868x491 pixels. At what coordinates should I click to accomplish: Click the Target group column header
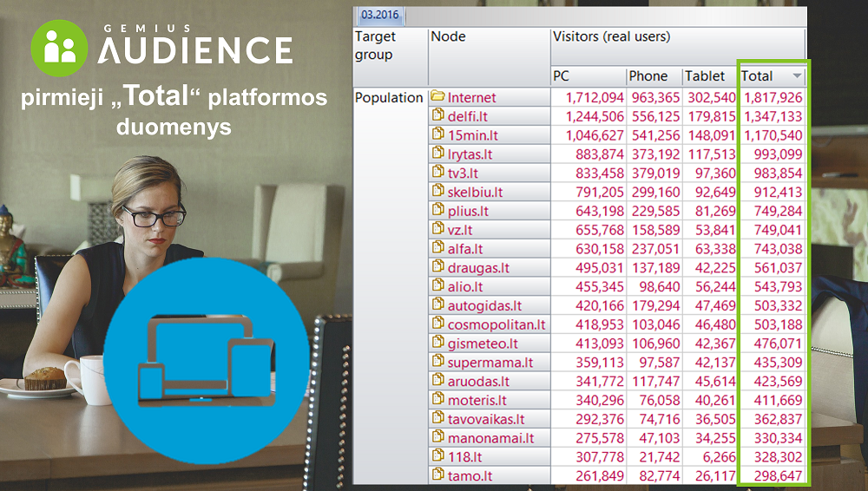tap(391, 56)
